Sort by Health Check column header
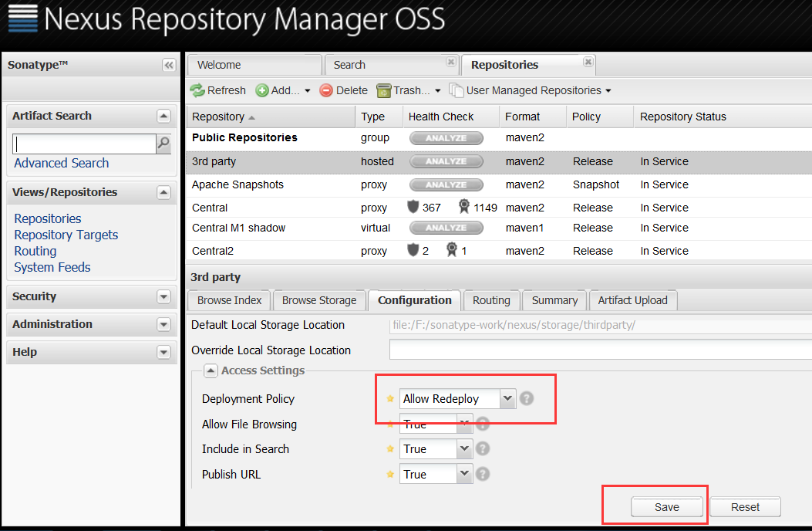This screenshot has height=531, width=812. (451, 117)
